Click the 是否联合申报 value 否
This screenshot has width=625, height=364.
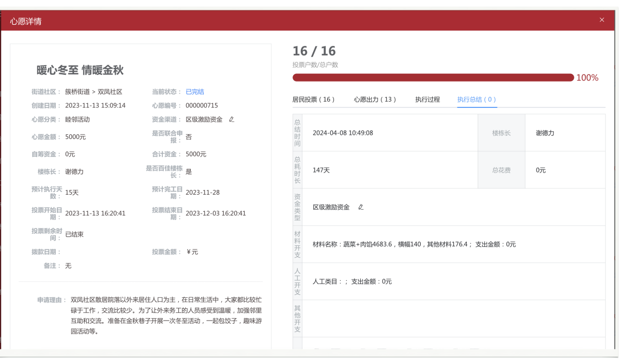(x=189, y=137)
